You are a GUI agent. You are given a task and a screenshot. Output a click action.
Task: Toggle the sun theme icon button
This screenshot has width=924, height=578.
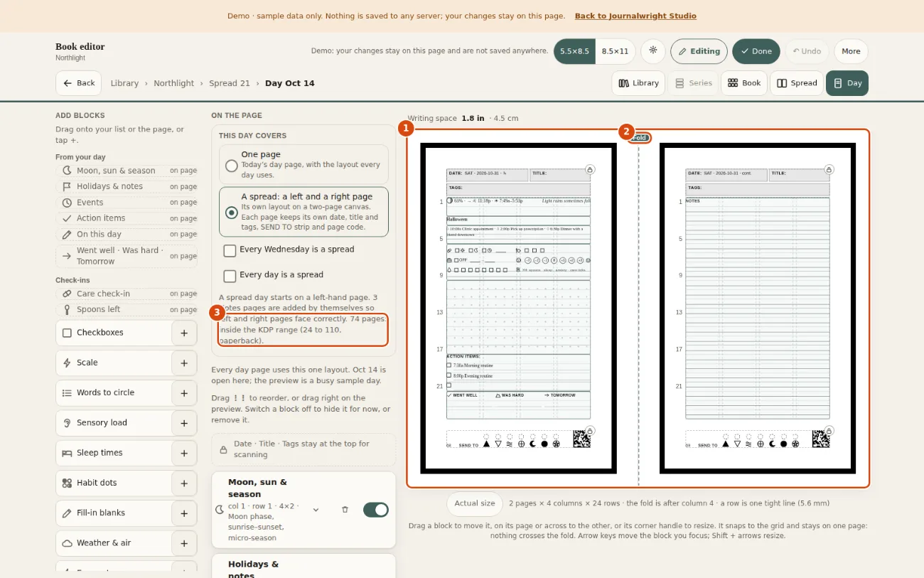click(652, 51)
